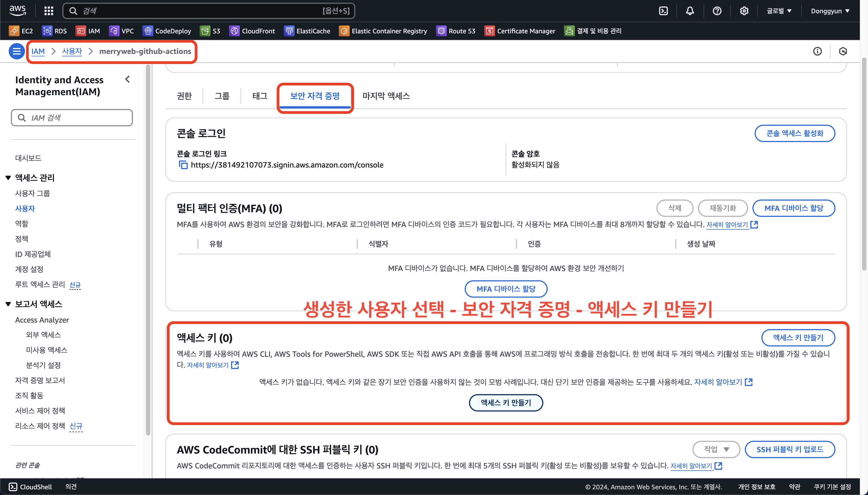Collapse the IAM sidebar with chevron
This screenshot has height=495, width=868.
coord(127,79)
